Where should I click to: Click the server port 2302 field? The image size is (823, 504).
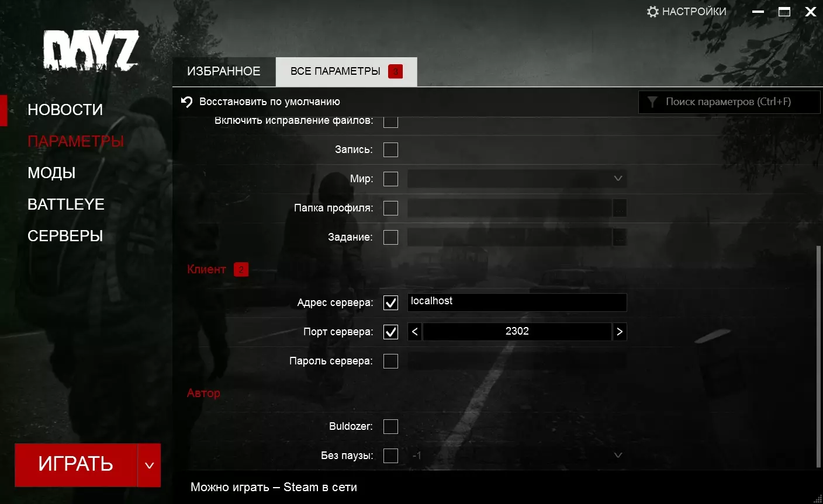(517, 332)
